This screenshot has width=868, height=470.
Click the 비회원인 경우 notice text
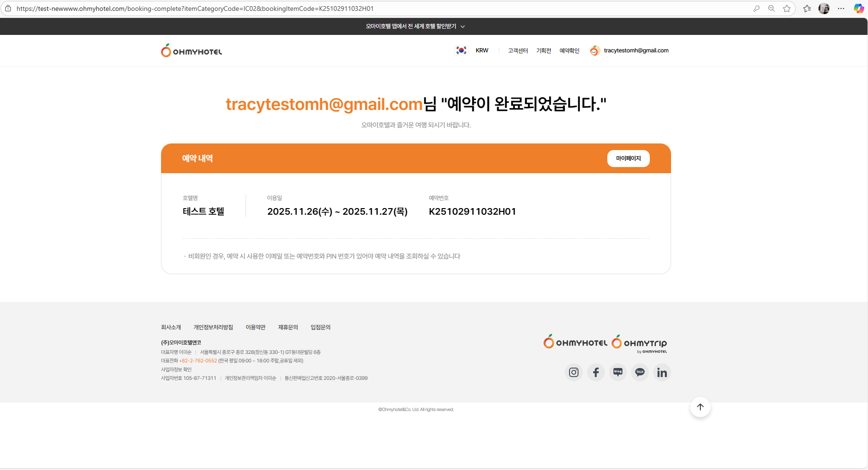click(x=324, y=256)
